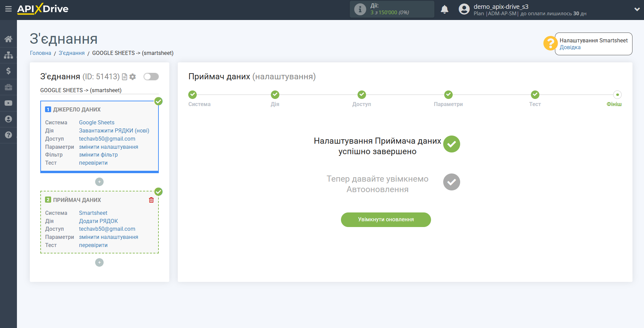Go to Тест step
Viewport: 644px width, 328px height.
click(535, 95)
